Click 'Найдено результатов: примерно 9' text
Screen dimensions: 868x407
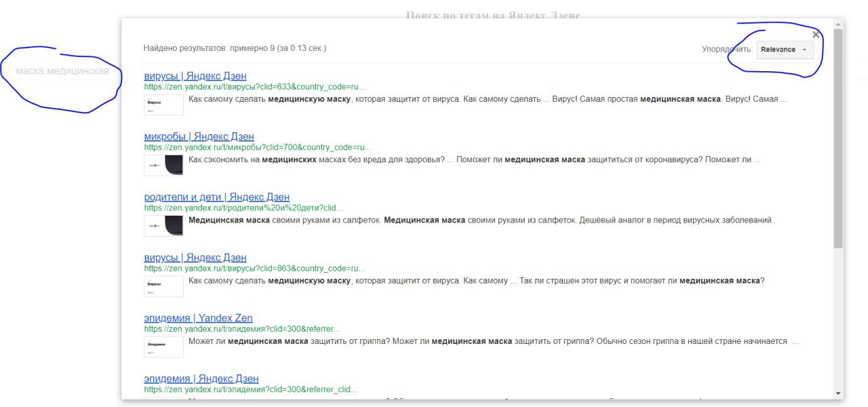pyautogui.click(x=235, y=48)
